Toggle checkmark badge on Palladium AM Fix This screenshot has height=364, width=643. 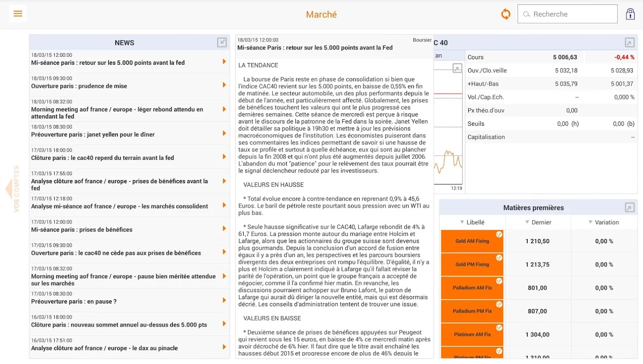coord(499,281)
